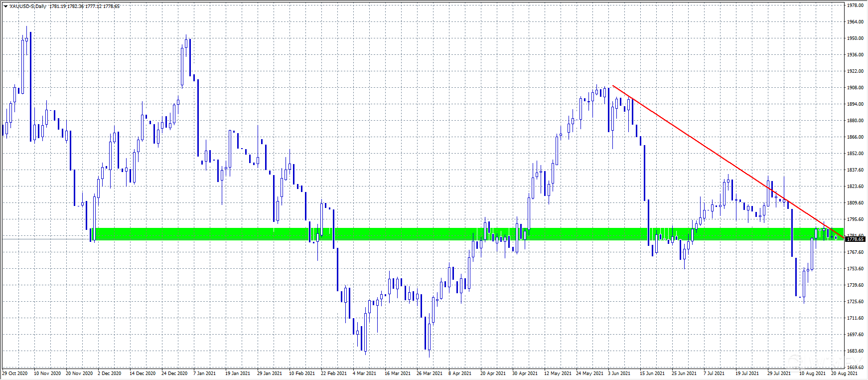
Task: Click the 1866.00 price scale label
Action: pyautogui.click(x=855, y=137)
